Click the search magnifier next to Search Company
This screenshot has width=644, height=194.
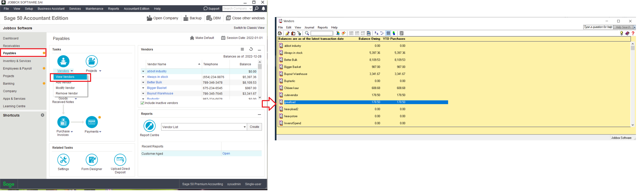click(257, 9)
